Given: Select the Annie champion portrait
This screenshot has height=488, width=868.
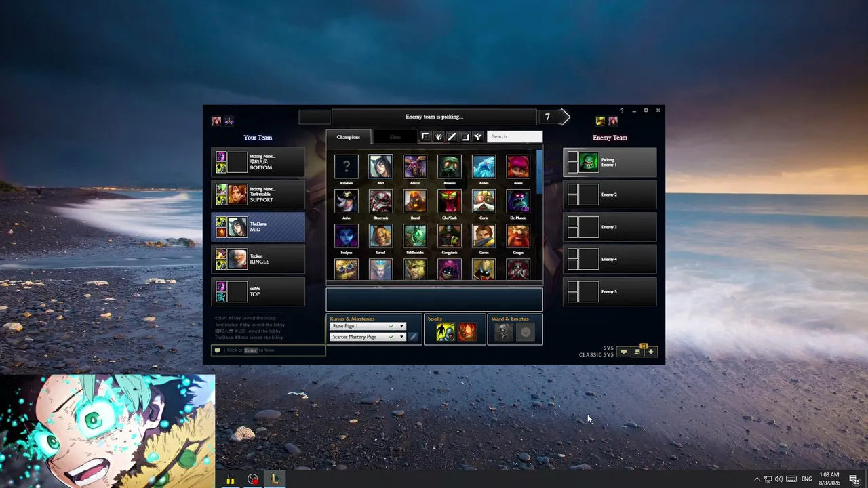Looking at the screenshot, I should (518, 167).
